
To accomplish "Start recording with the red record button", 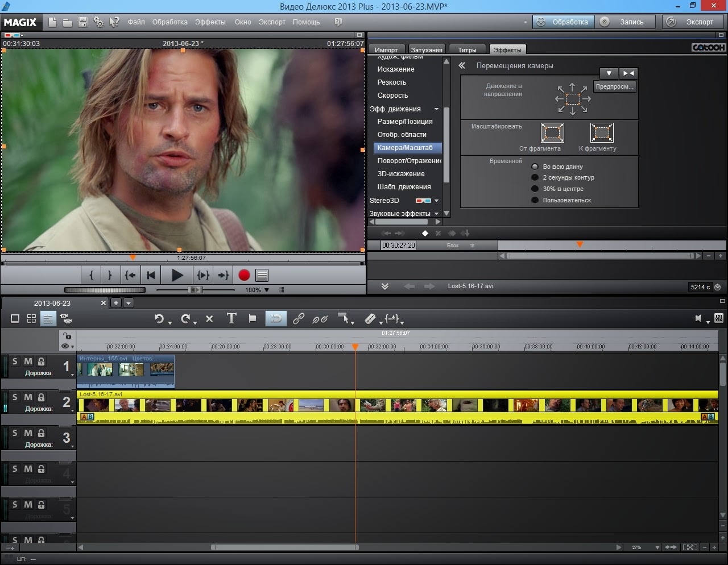I will tap(244, 275).
